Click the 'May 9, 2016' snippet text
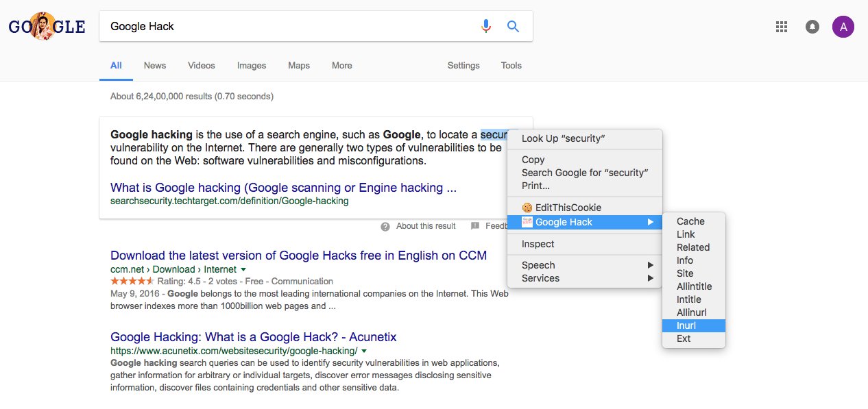This screenshot has width=868, height=409. click(x=136, y=293)
